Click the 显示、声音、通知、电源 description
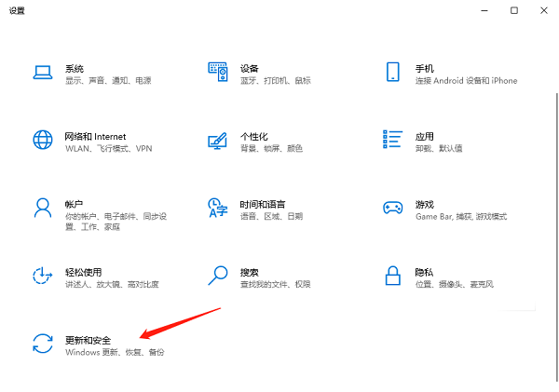 (x=108, y=80)
